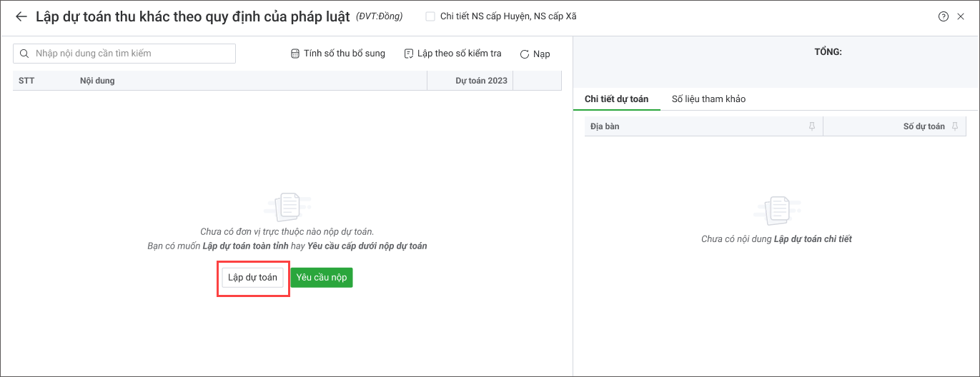
Task: Switch to the Chi tiết dự toán tab
Action: point(616,99)
